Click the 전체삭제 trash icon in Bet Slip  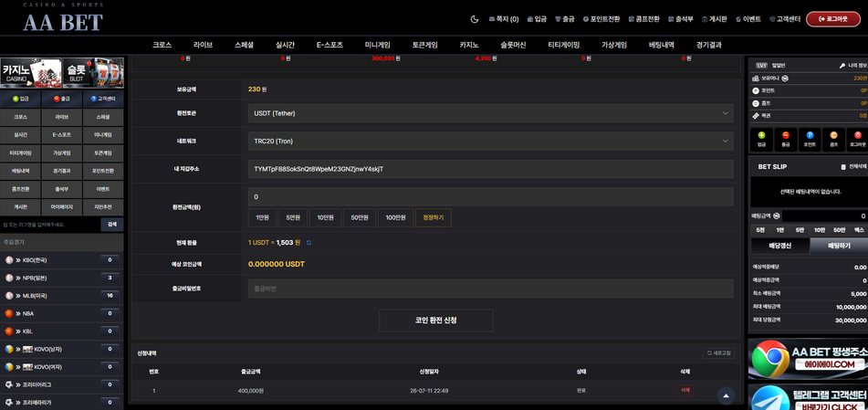pos(843,166)
